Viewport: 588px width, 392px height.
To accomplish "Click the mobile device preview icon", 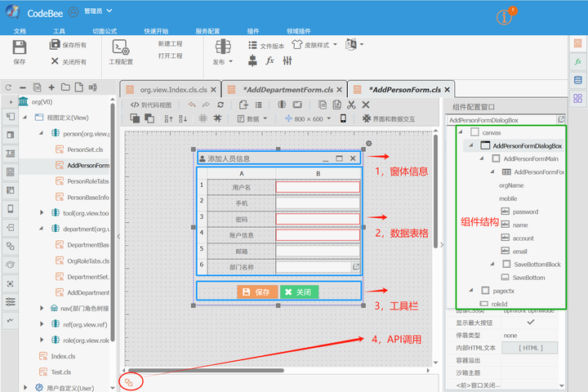I will point(343,118).
